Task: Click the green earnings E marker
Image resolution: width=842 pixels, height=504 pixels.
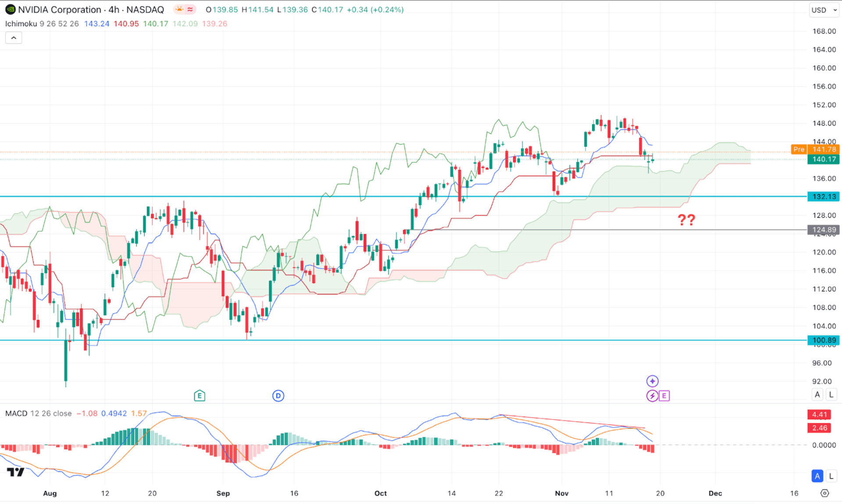Action: (200, 396)
